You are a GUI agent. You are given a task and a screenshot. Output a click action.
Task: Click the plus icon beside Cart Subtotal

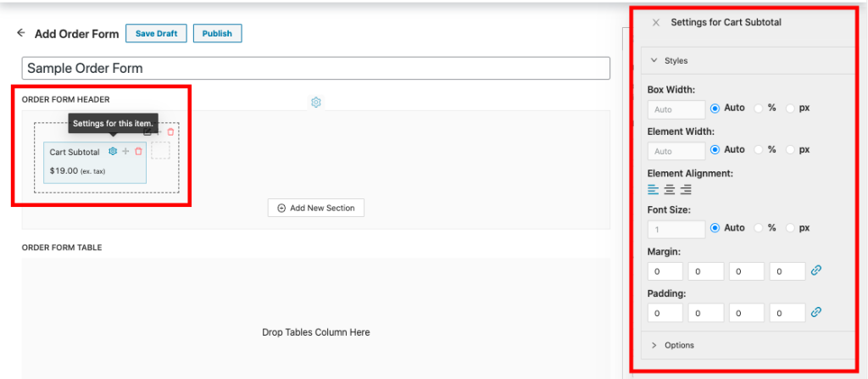coord(125,152)
